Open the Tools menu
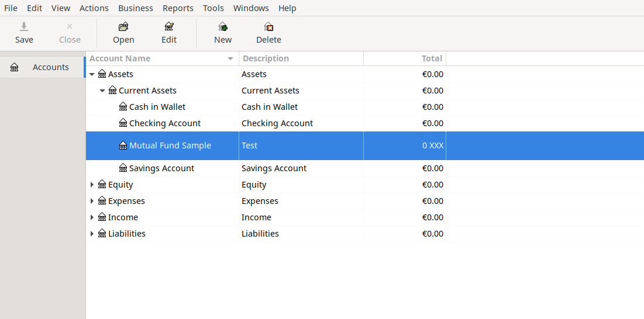Screen dimensions: 644x319 pos(213,8)
